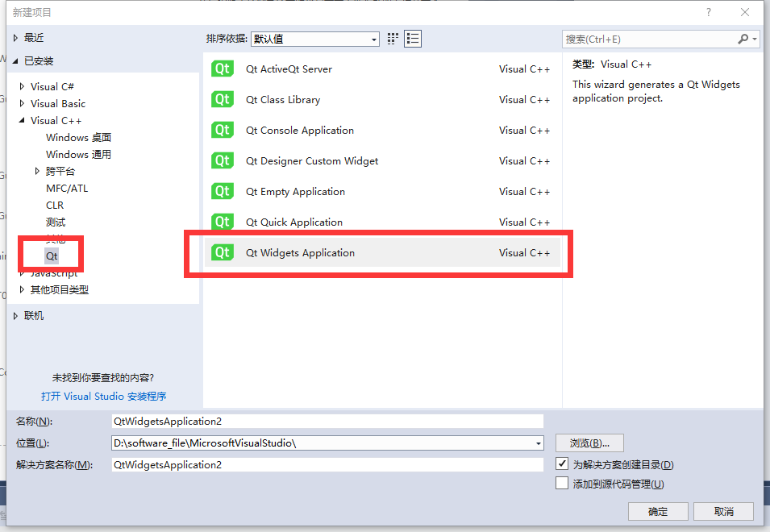Open the 位置 path dropdown arrow
Screen dimensions: 770x532
click(539, 443)
